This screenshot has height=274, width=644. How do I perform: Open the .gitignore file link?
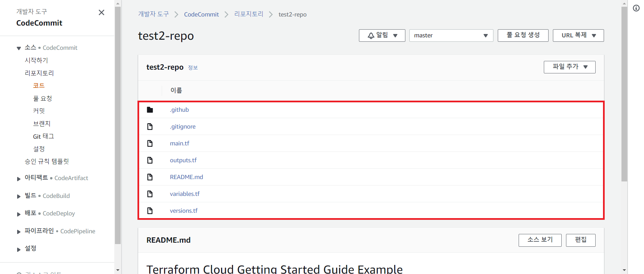(x=183, y=127)
